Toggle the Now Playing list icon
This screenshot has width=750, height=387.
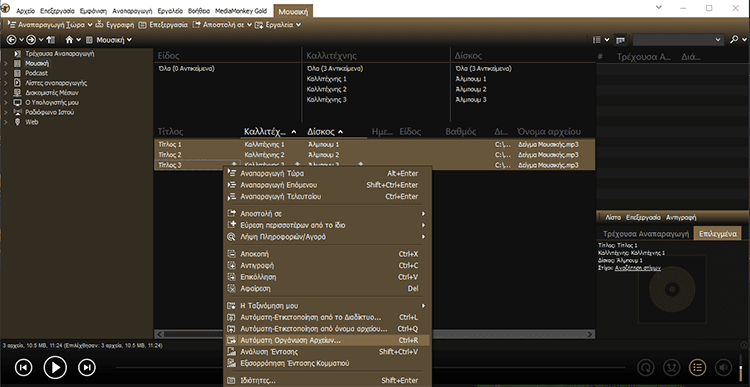coord(697,367)
